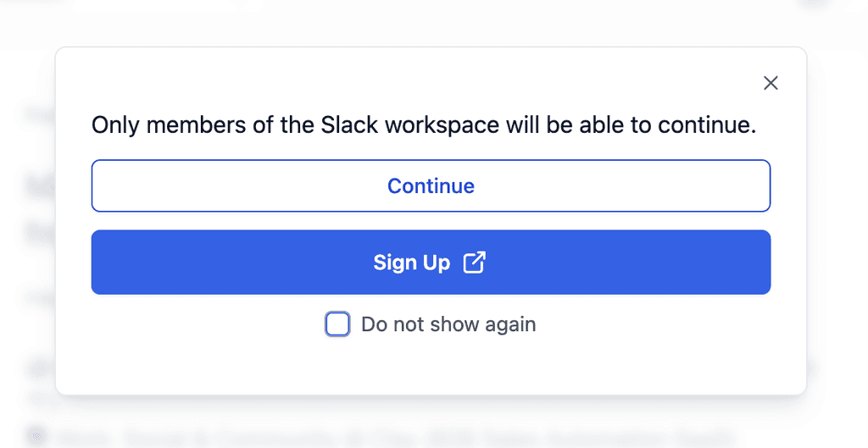
Task: Click the arrow-in-square icon on Sign Up
Action: [475, 263]
